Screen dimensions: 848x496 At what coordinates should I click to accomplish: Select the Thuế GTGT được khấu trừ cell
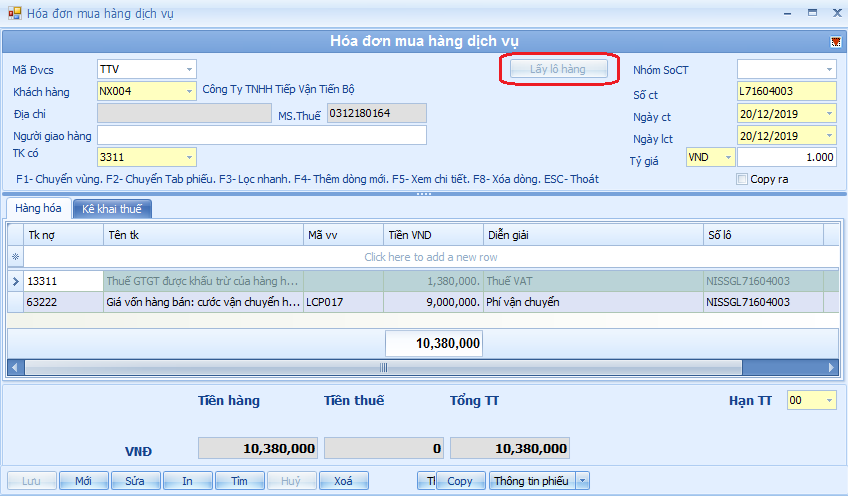[x=203, y=281]
